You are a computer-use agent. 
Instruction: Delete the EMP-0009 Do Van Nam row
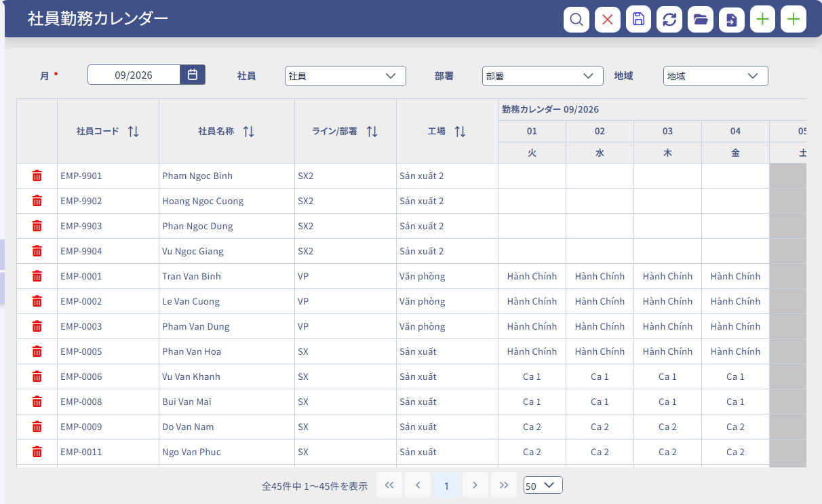tap(37, 427)
